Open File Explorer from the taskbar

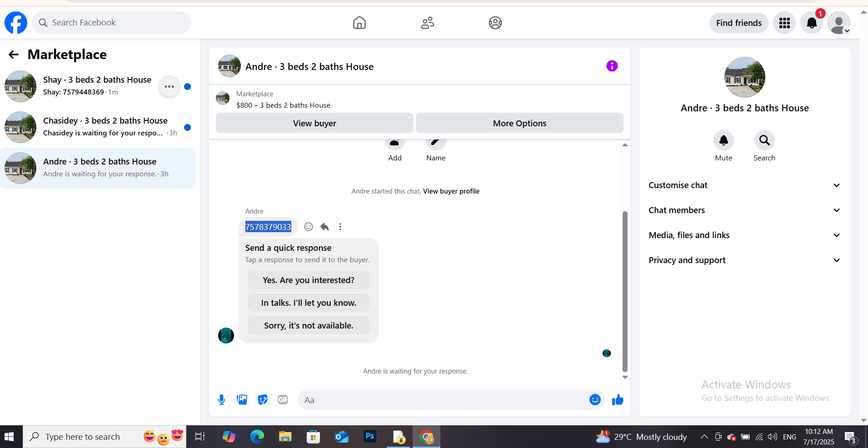click(x=285, y=437)
